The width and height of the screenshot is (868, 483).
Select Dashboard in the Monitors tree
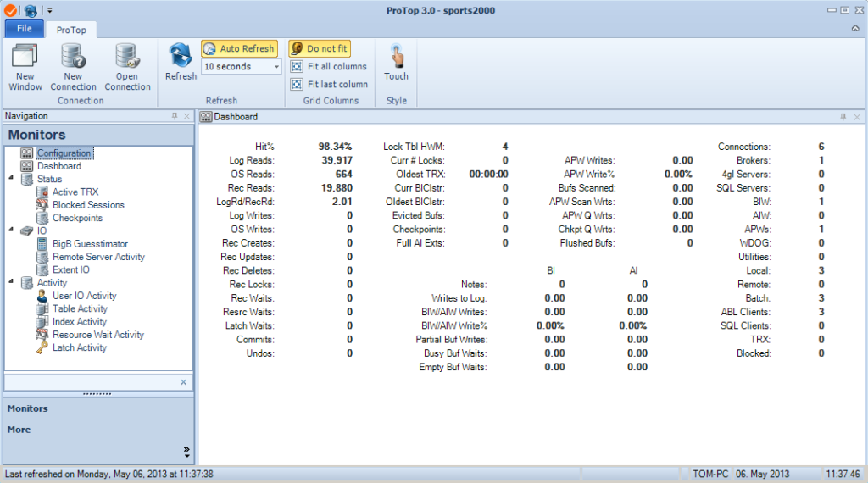[x=58, y=166]
